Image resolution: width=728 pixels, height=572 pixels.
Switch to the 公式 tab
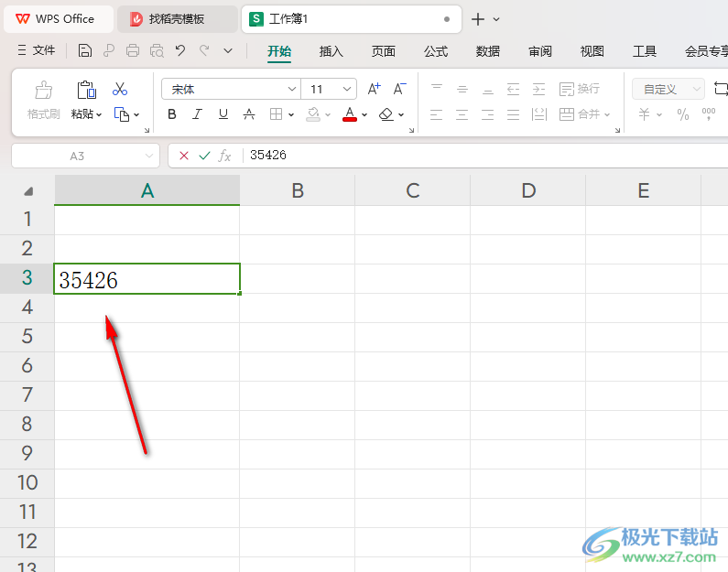tap(436, 51)
